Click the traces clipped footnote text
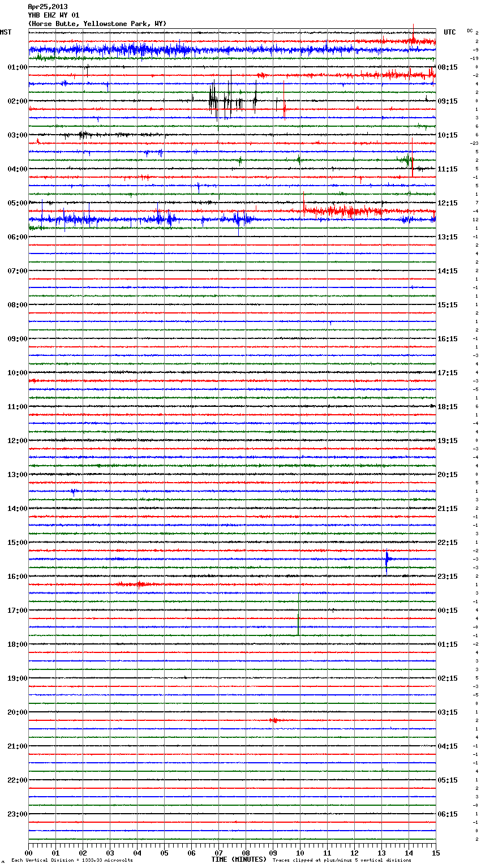 (342, 860)
